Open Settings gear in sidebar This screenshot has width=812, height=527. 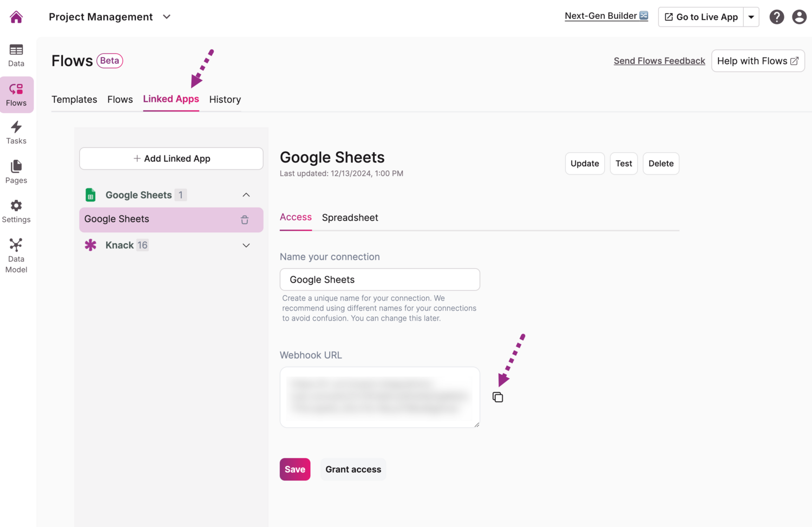tap(16, 211)
